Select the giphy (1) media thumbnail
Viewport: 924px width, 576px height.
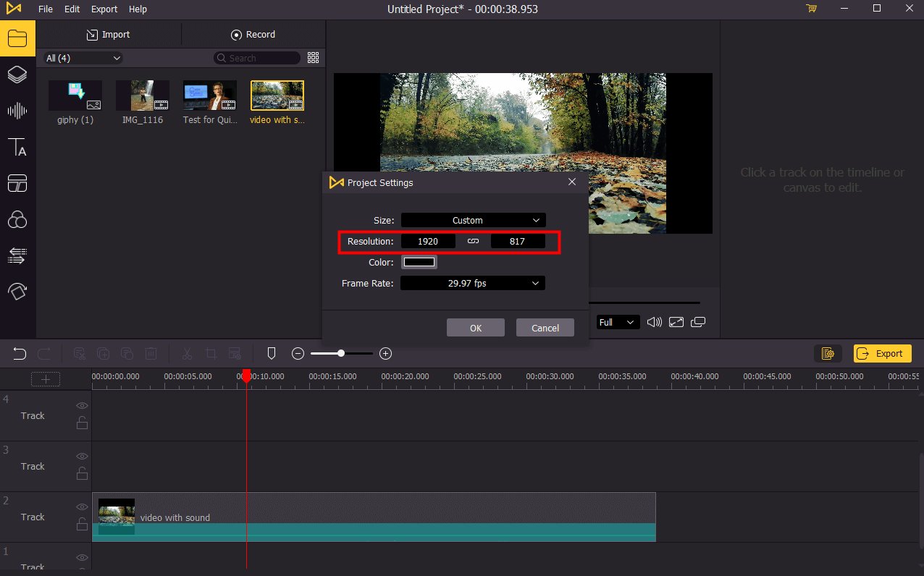[75, 96]
